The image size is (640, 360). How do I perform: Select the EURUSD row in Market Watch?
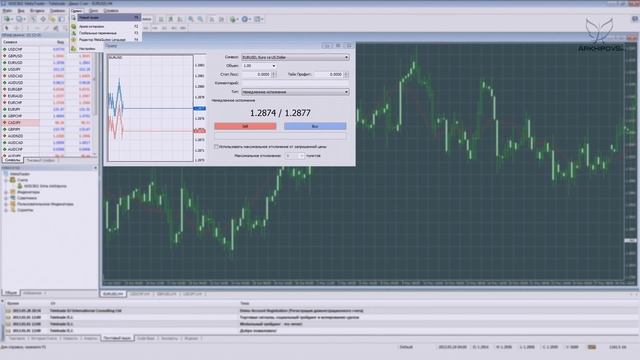[x=48, y=63]
